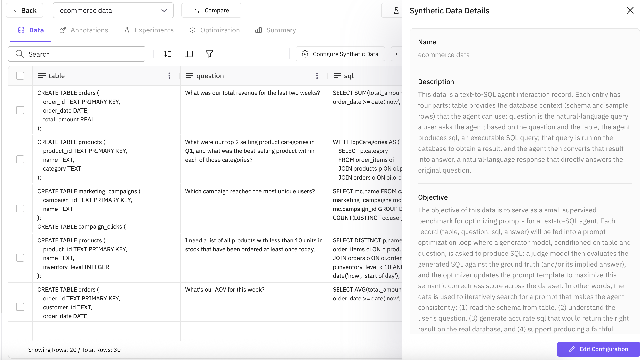The width and height of the screenshot is (644, 360).
Task: Collapse the Back navigation chevron
Action: (15, 10)
